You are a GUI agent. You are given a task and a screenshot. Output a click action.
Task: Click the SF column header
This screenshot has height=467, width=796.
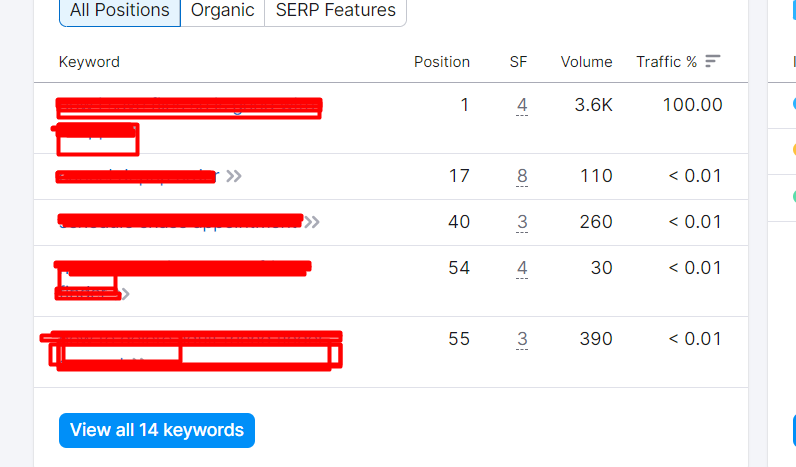coord(518,62)
